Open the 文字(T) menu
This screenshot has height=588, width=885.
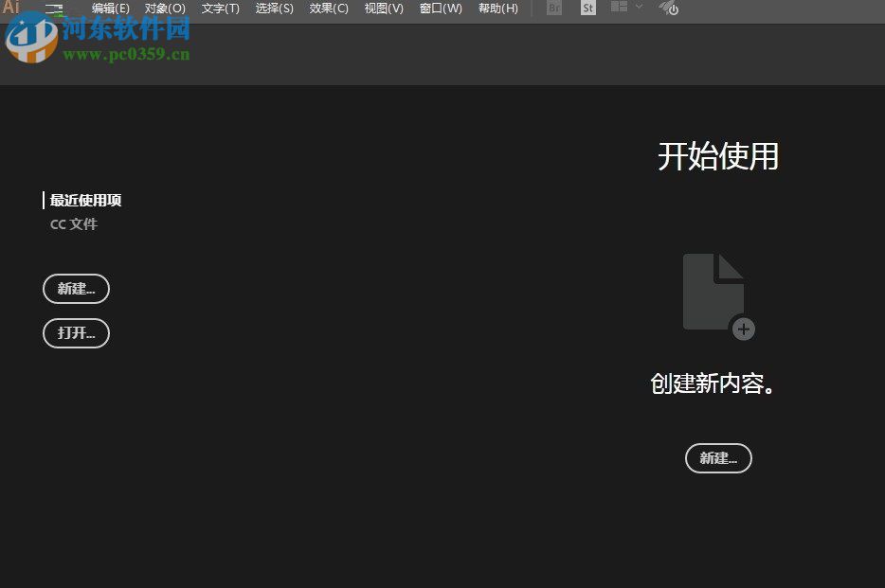(220, 8)
